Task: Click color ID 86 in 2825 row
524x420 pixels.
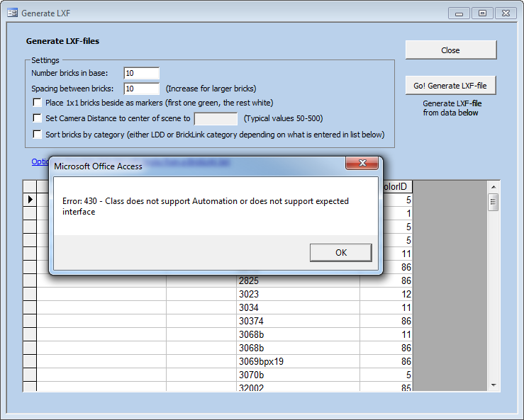Action: click(x=386, y=280)
